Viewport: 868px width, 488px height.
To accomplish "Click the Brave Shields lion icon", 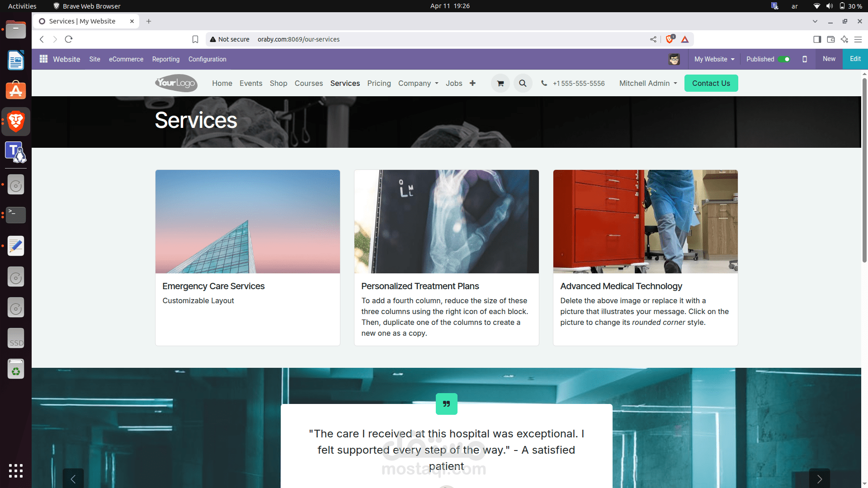I will [x=670, y=39].
